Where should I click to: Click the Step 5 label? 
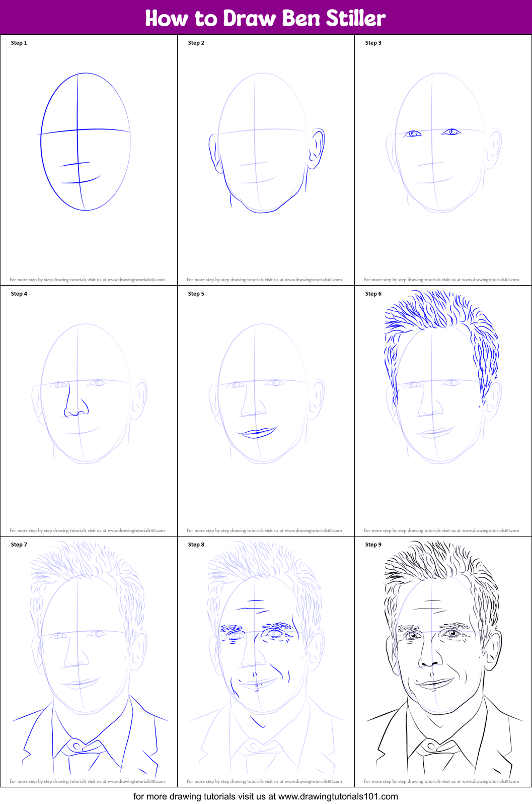[x=196, y=294]
